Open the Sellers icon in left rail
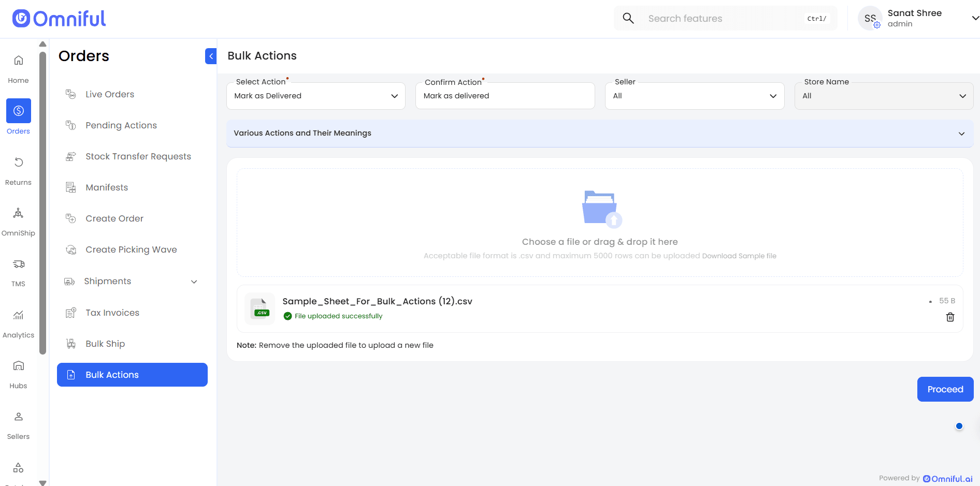980x486 pixels. 18,417
